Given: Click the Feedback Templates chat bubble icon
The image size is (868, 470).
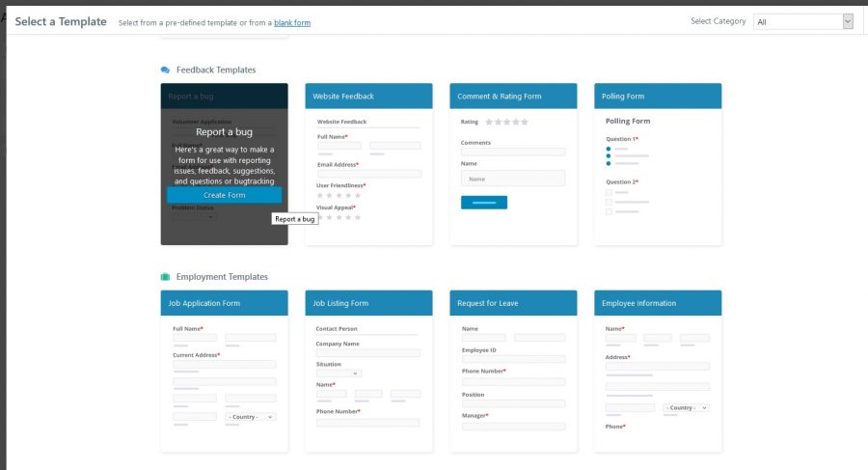Looking at the screenshot, I should click(165, 69).
